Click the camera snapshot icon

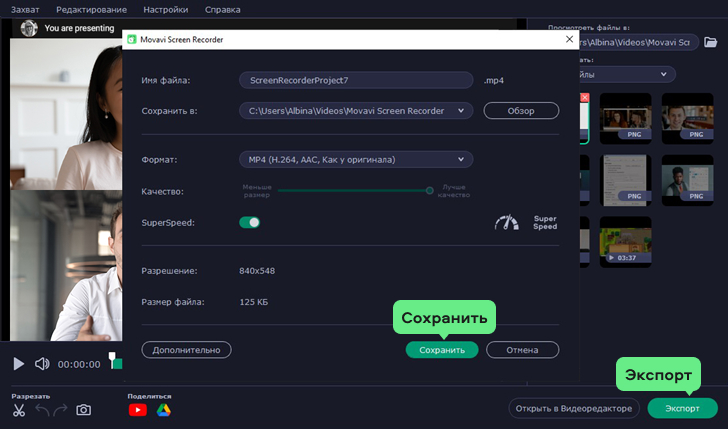coord(84,410)
